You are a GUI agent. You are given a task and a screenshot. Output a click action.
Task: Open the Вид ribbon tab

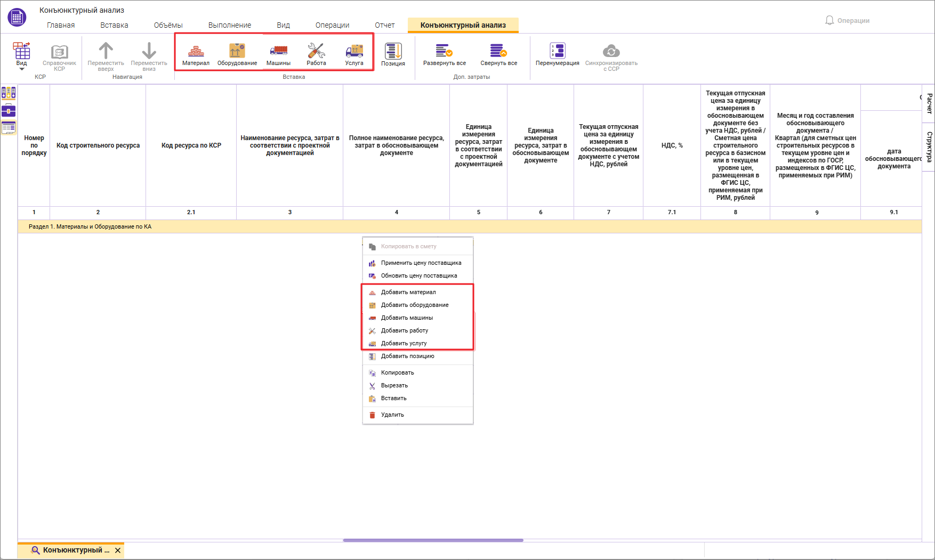(x=283, y=25)
